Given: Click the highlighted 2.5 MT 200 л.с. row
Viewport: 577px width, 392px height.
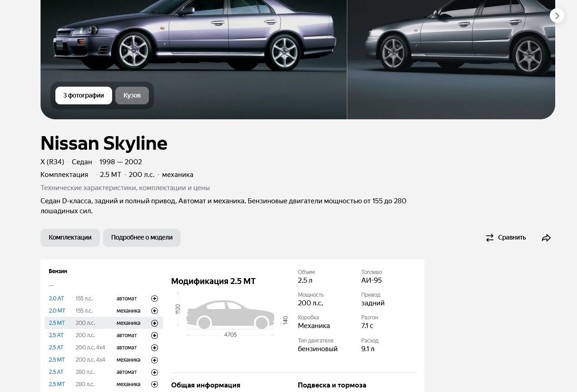Looking at the screenshot, I should point(104,323).
